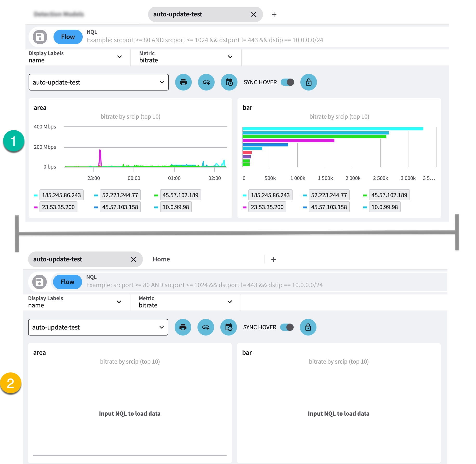Click the lock icon in the upper dashboard toolbar
The width and height of the screenshot is (476, 464).
(x=308, y=82)
